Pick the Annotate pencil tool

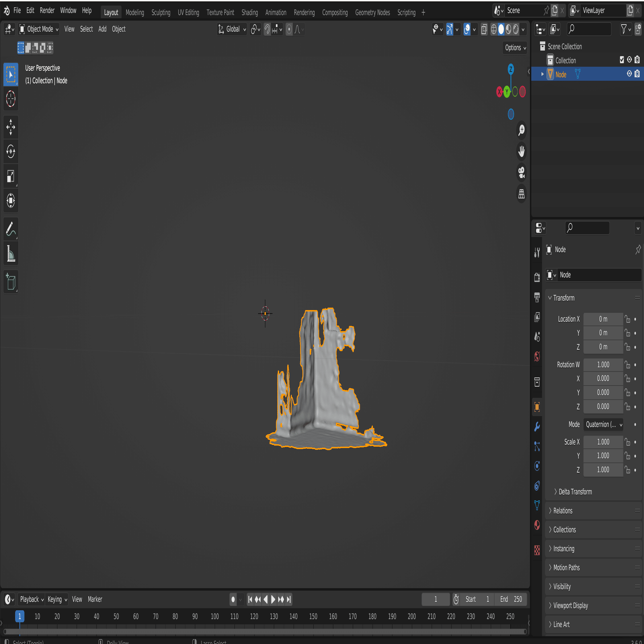pos(11,229)
